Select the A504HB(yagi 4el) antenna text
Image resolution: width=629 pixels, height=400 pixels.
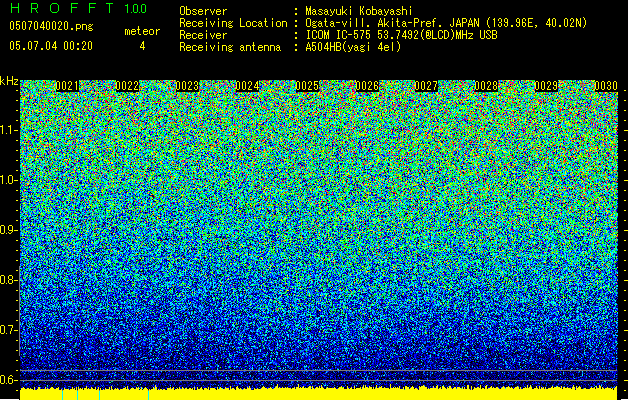click(x=353, y=47)
